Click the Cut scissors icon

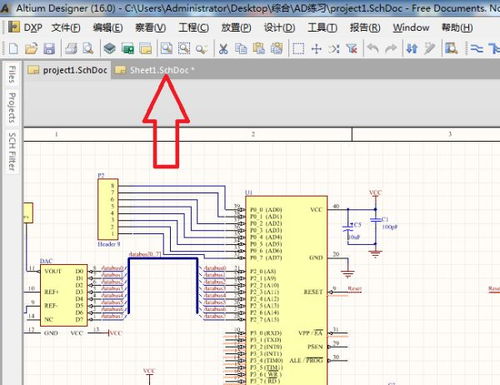223,49
